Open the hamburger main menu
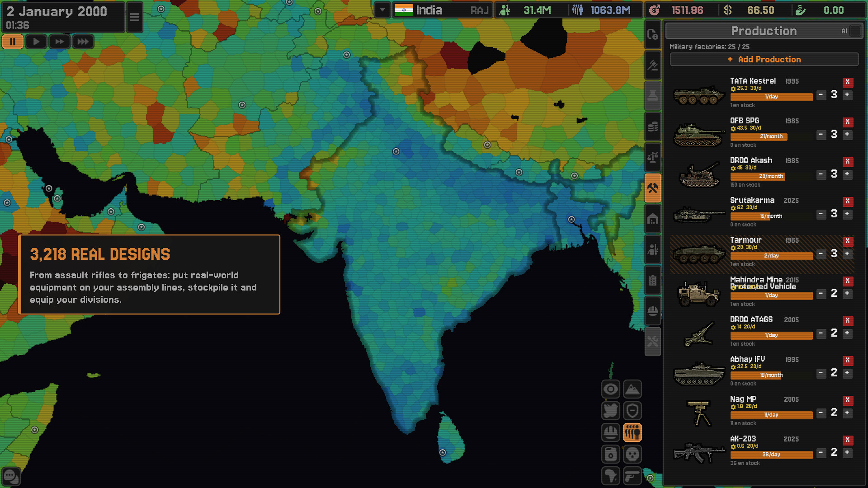 click(135, 17)
